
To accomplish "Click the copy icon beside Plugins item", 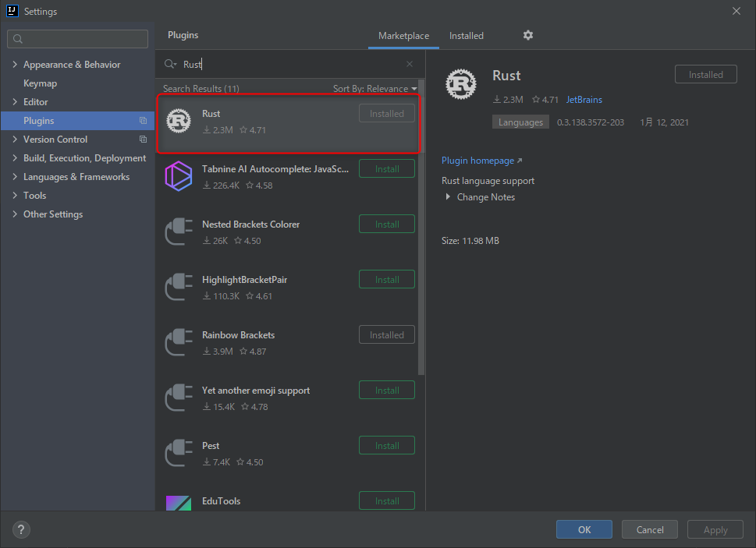I will tap(144, 120).
